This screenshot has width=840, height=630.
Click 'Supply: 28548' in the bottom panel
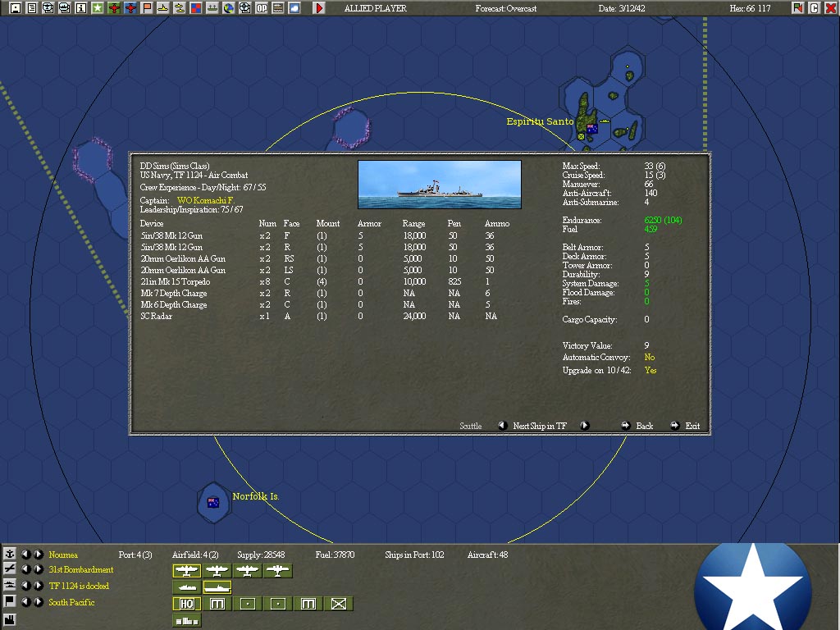pos(261,555)
